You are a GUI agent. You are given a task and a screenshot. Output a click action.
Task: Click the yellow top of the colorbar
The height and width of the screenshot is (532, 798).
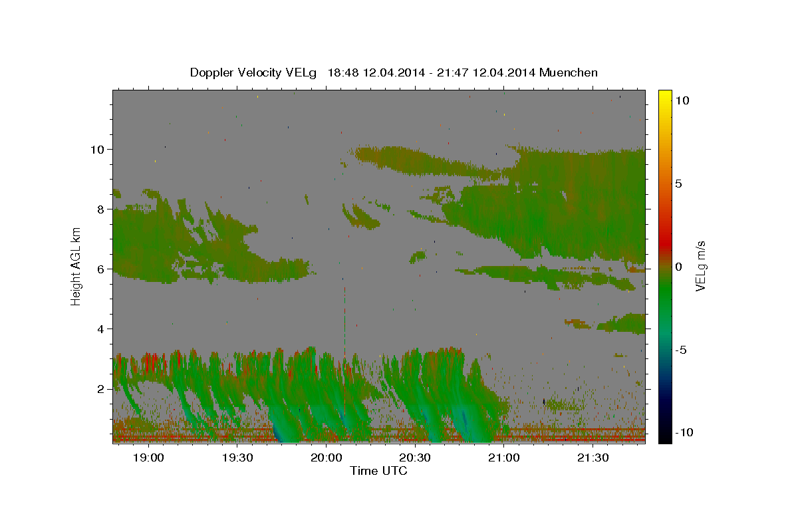click(x=664, y=94)
